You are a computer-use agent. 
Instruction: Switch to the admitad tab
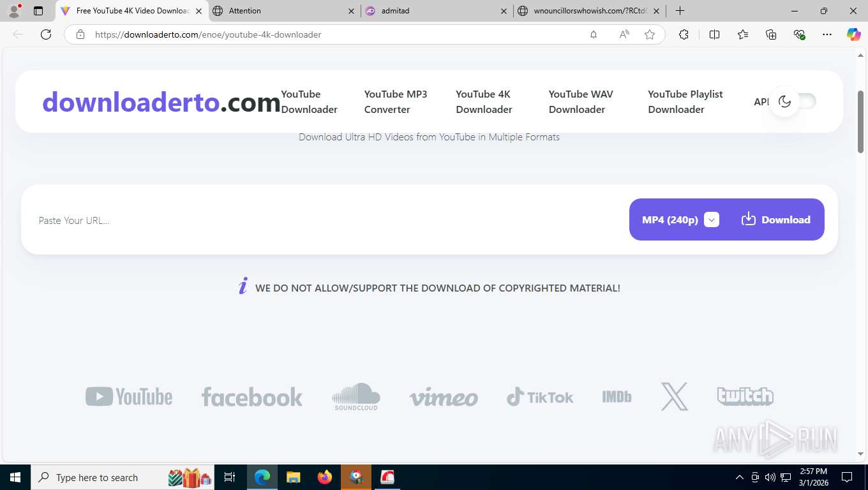434,11
